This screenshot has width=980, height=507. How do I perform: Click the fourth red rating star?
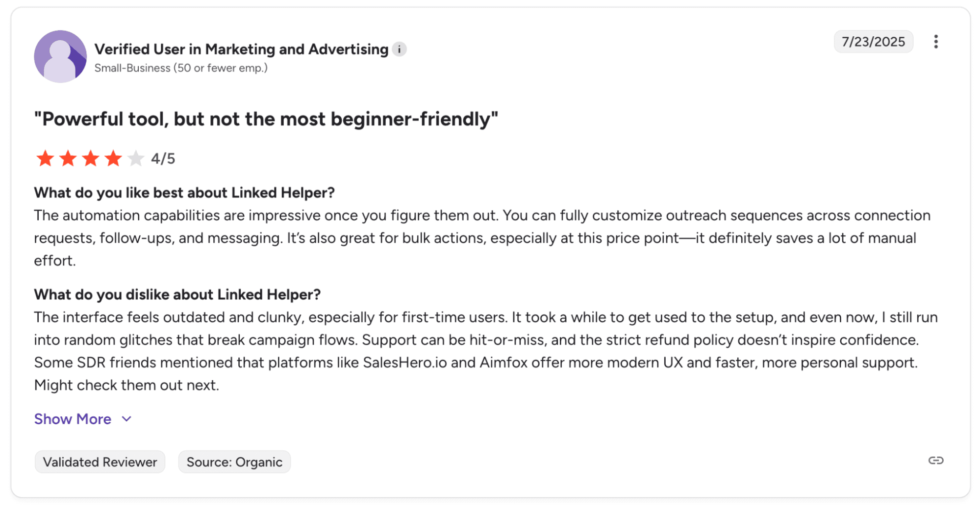click(x=113, y=158)
